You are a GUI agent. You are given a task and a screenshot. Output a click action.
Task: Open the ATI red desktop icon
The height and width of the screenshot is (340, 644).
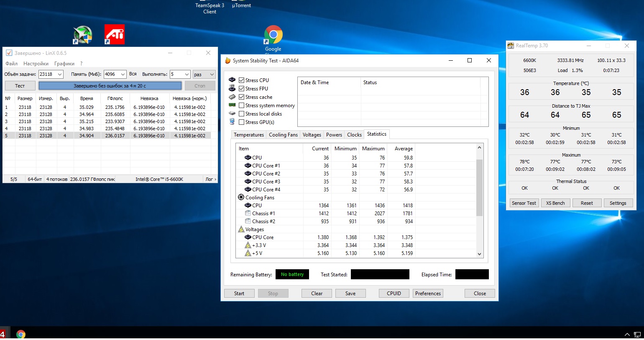pyautogui.click(x=114, y=35)
